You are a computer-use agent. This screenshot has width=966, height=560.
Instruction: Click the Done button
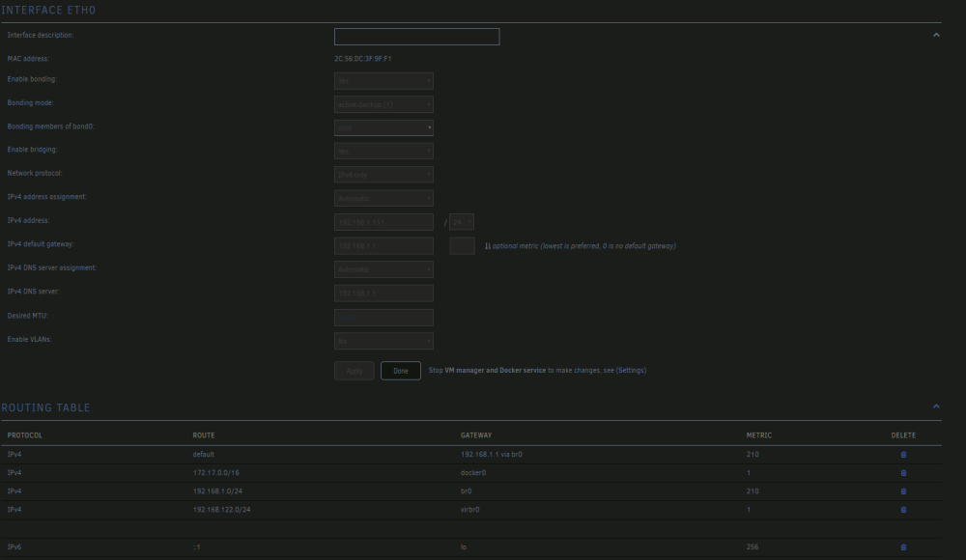pyautogui.click(x=401, y=370)
